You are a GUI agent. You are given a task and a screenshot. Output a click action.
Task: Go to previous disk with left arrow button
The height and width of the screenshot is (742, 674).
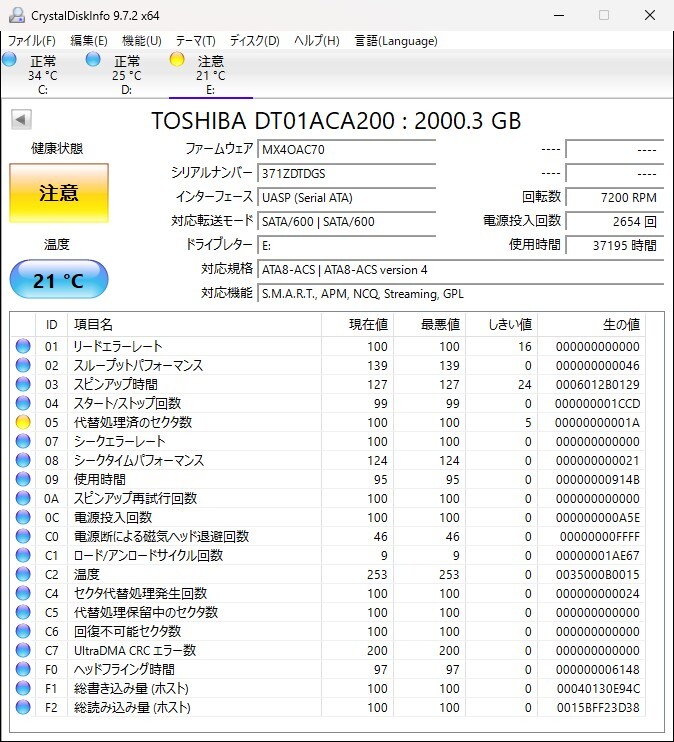[21, 119]
